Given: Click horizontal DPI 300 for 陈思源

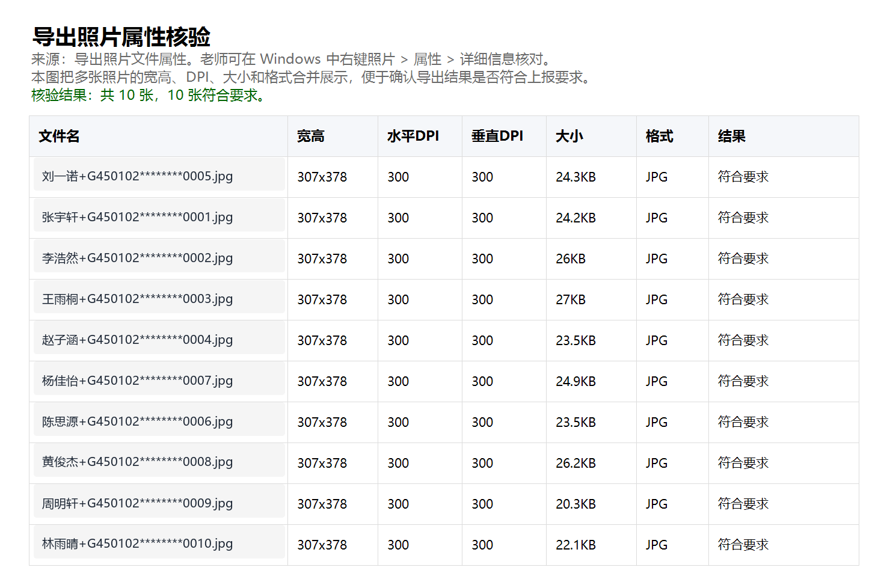Looking at the screenshot, I should click(398, 422).
